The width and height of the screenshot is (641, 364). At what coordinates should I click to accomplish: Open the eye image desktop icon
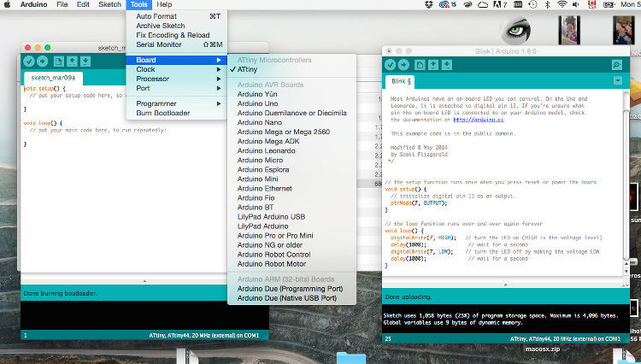click(x=516, y=30)
